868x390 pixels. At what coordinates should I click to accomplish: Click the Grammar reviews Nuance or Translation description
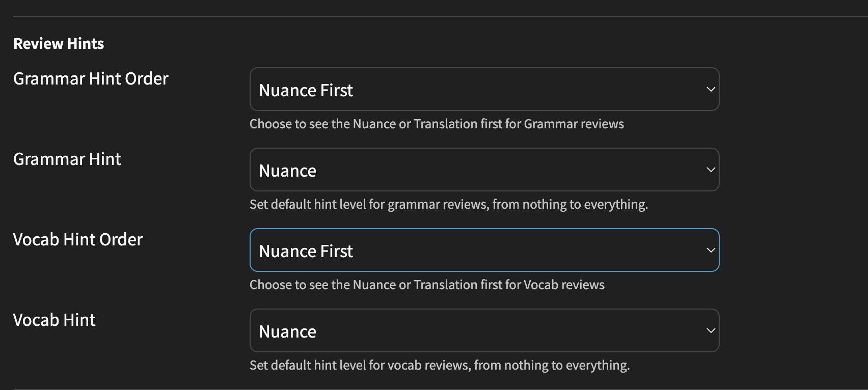pos(437,124)
